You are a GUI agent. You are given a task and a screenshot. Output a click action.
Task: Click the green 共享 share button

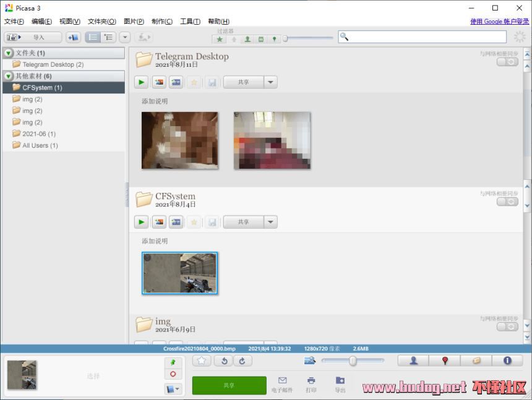229,385
